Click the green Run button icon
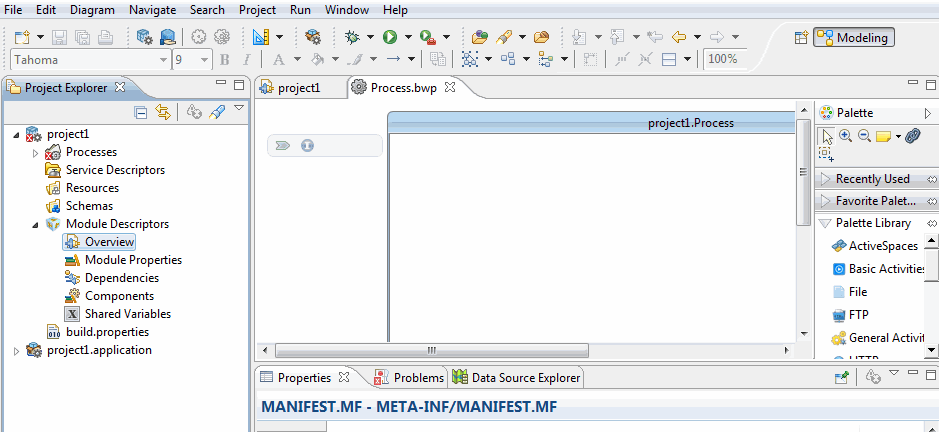Screen dimensions: 939x432 [390, 37]
